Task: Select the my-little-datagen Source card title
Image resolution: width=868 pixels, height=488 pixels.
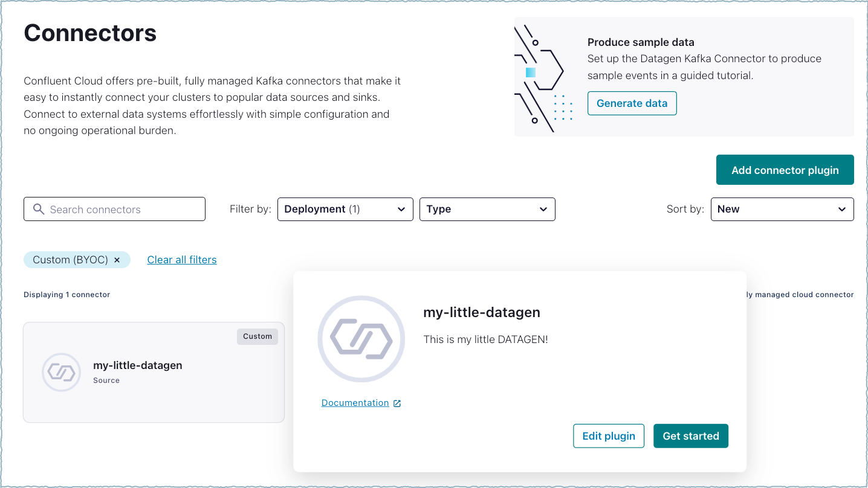Action: click(137, 365)
